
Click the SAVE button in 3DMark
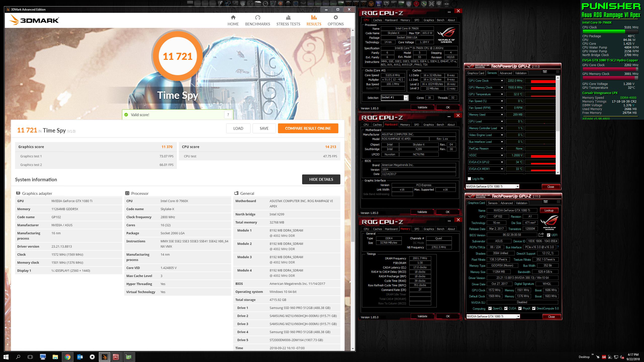pyautogui.click(x=264, y=128)
